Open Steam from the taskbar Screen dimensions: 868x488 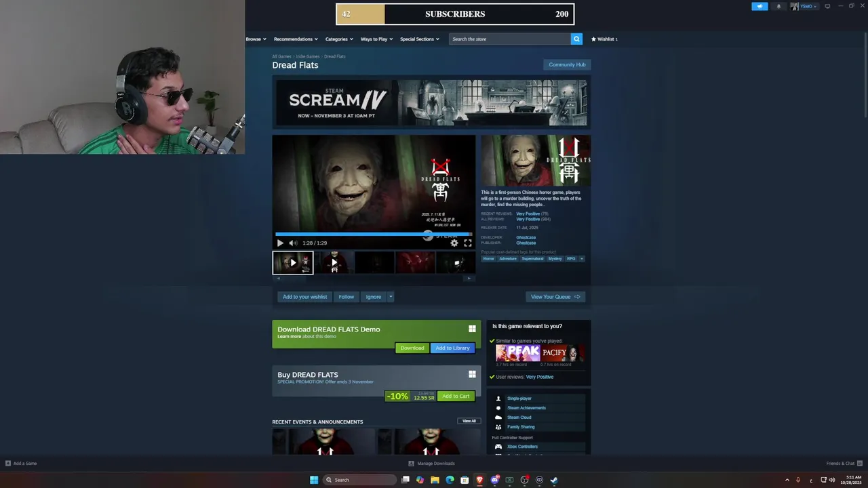click(x=554, y=480)
